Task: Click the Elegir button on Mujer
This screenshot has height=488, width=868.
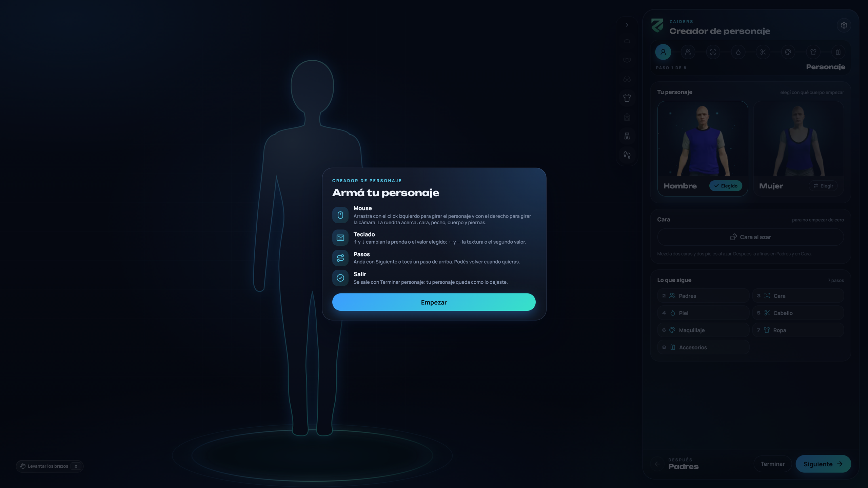Action: [823, 186]
